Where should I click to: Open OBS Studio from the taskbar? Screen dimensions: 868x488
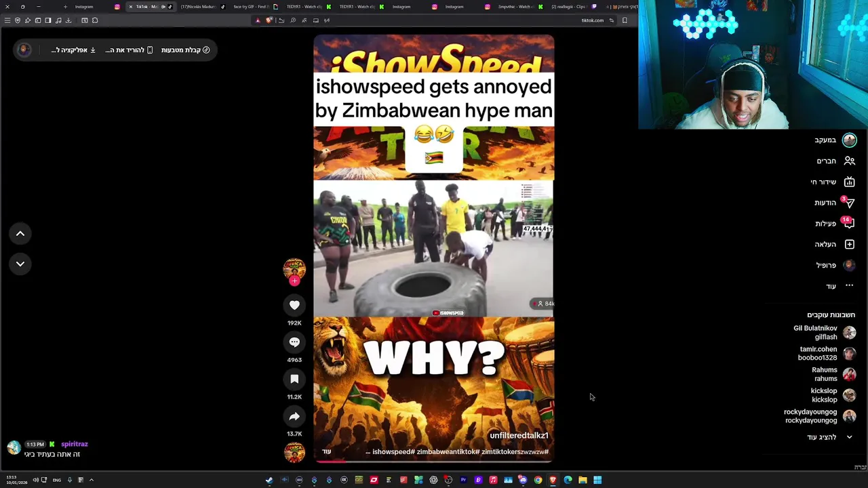click(x=448, y=480)
